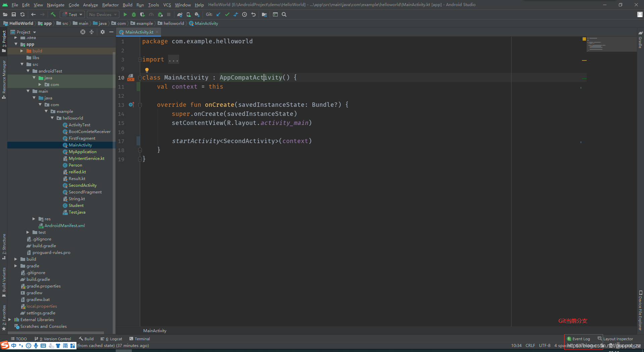Viewport: 644px width, 352px height.
Task: Open the File menu
Action: (15, 5)
